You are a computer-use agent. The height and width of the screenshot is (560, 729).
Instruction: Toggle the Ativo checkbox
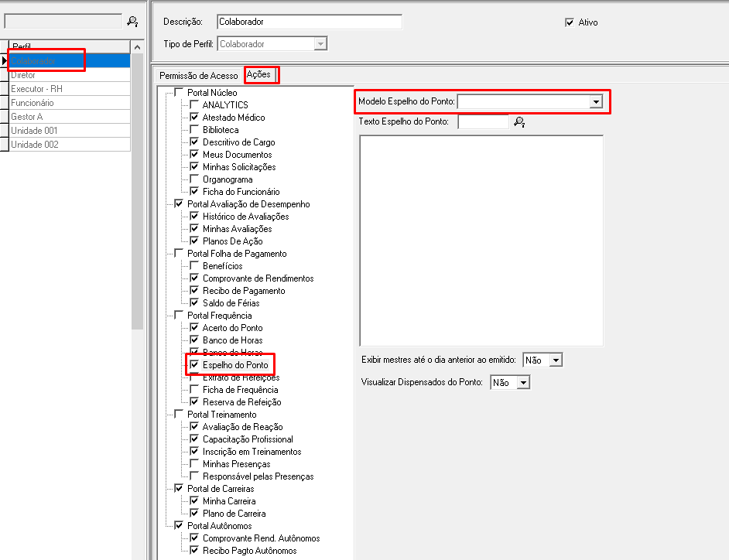click(570, 22)
